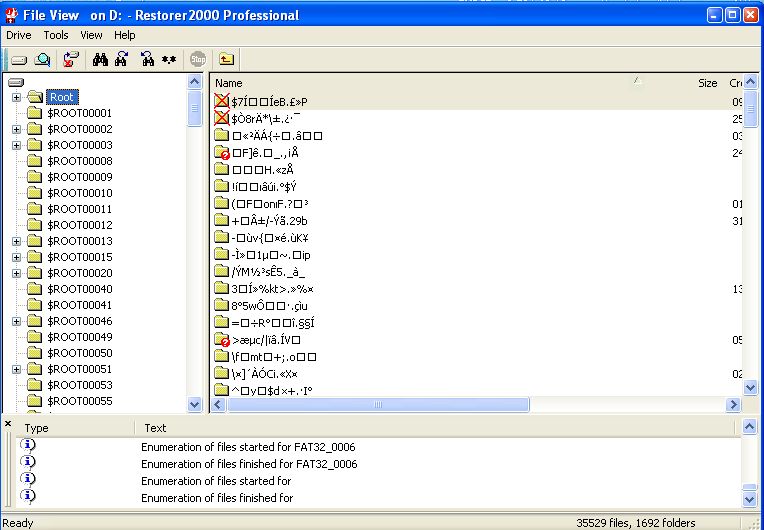
Task: Click info icon beside 'Enumeration of files finished for FAT32_0006'
Action: pyautogui.click(x=29, y=462)
